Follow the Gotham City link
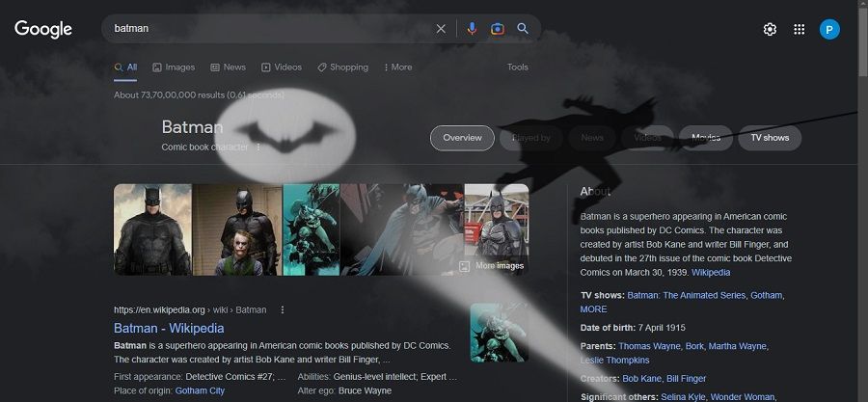 [x=200, y=390]
